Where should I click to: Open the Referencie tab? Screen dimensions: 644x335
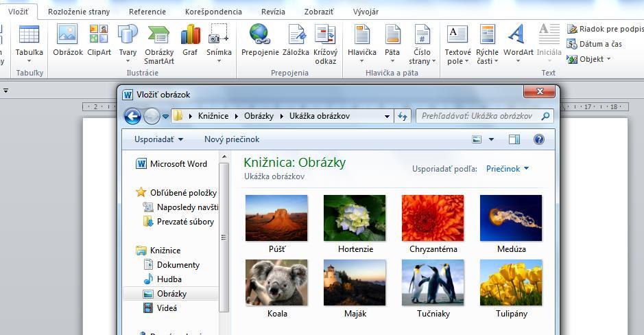pos(147,12)
